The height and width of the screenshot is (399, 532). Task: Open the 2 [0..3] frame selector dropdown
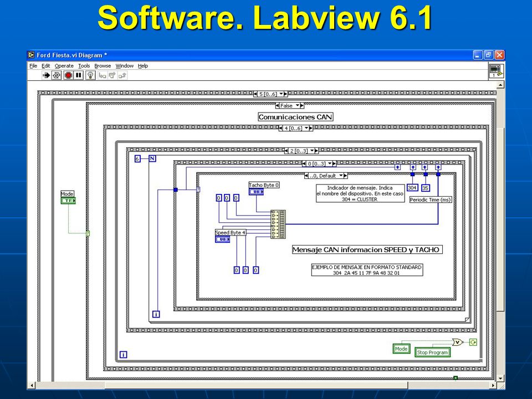click(312, 151)
